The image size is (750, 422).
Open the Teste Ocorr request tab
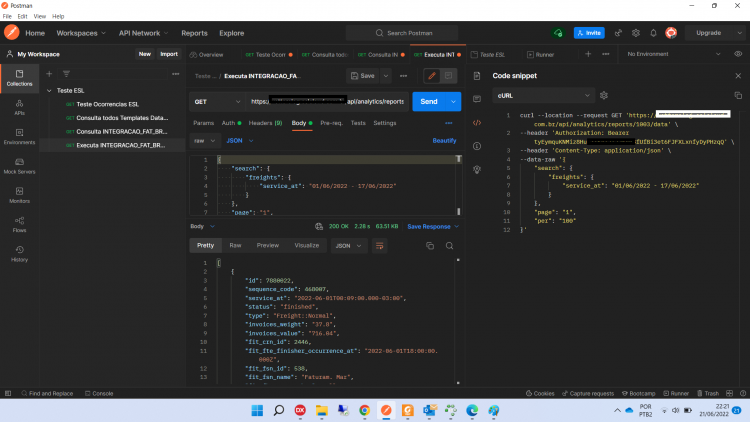pos(269,55)
